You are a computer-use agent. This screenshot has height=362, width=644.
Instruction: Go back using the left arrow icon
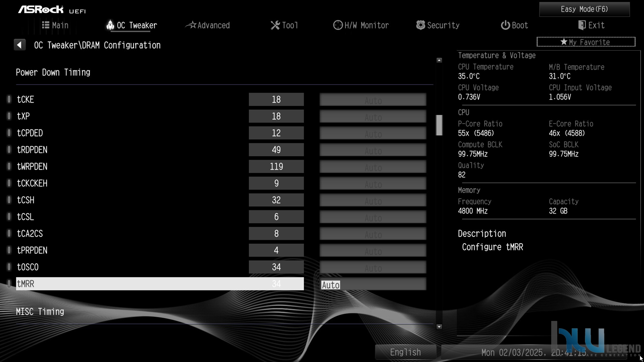(20, 45)
